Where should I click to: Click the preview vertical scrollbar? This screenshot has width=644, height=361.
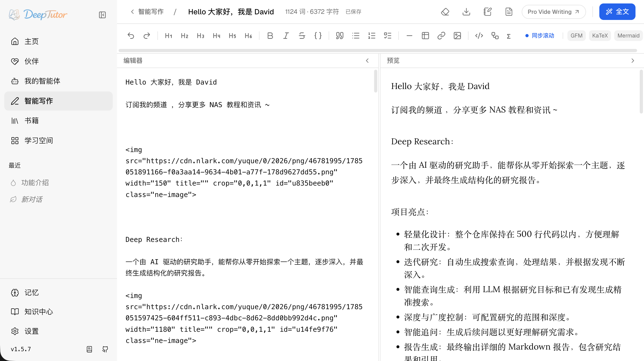coord(641,91)
